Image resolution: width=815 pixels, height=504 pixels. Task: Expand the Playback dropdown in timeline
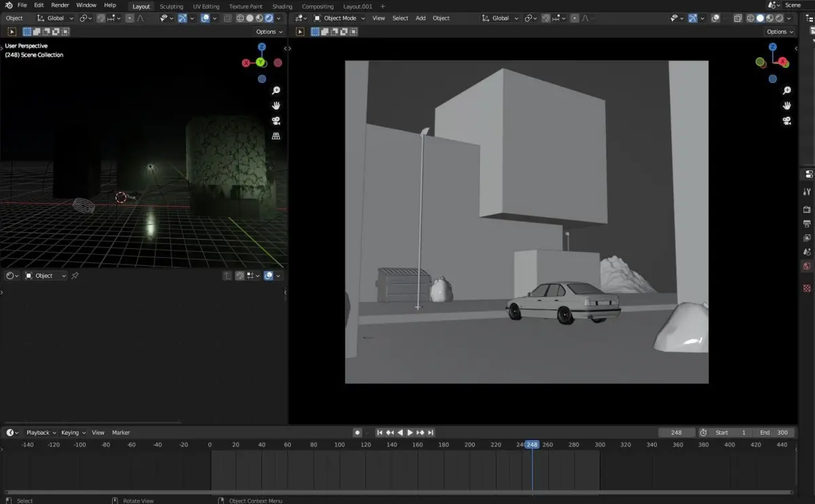click(41, 433)
